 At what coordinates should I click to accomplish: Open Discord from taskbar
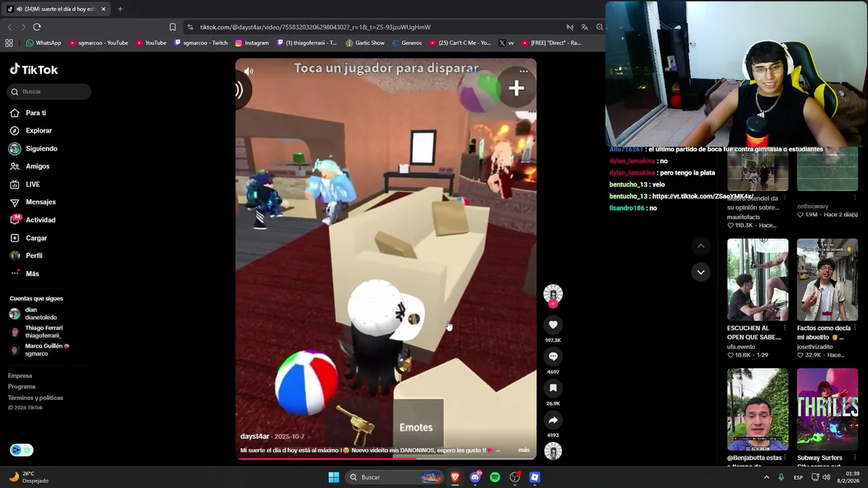[475, 477]
